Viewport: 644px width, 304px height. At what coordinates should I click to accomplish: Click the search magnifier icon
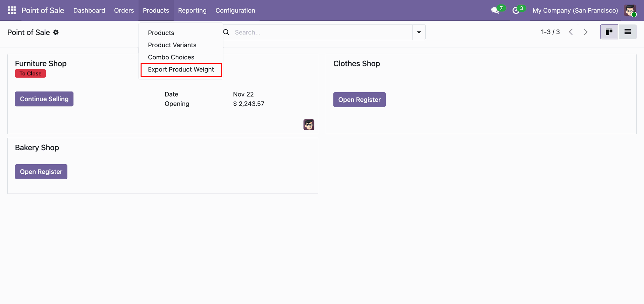[226, 33]
